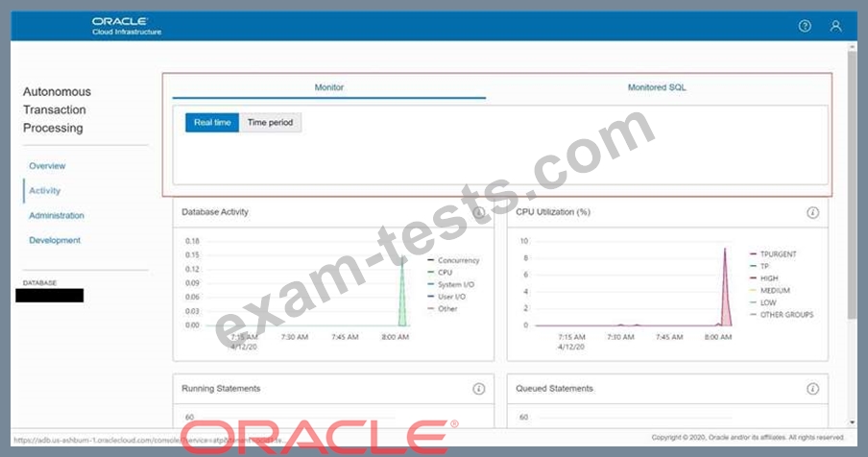Click the Running Statements panel title
This screenshot has width=868, height=457.
[221, 389]
